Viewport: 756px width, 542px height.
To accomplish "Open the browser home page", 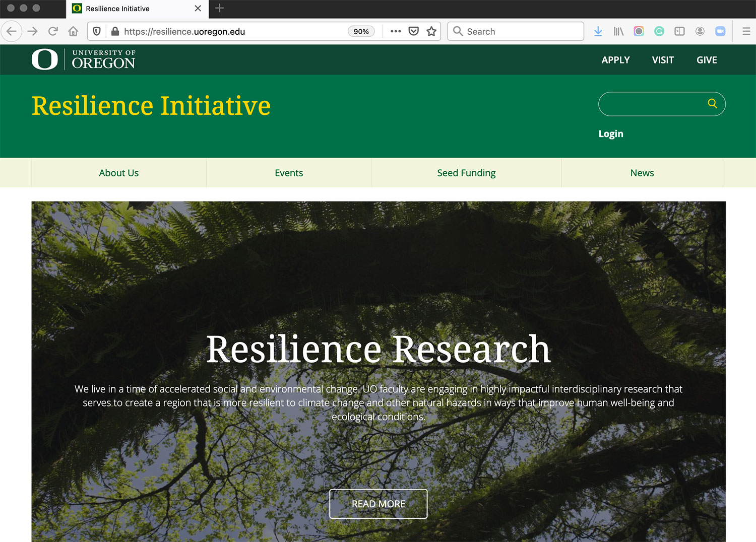I will pyautogui.click(x=73, y=31).
